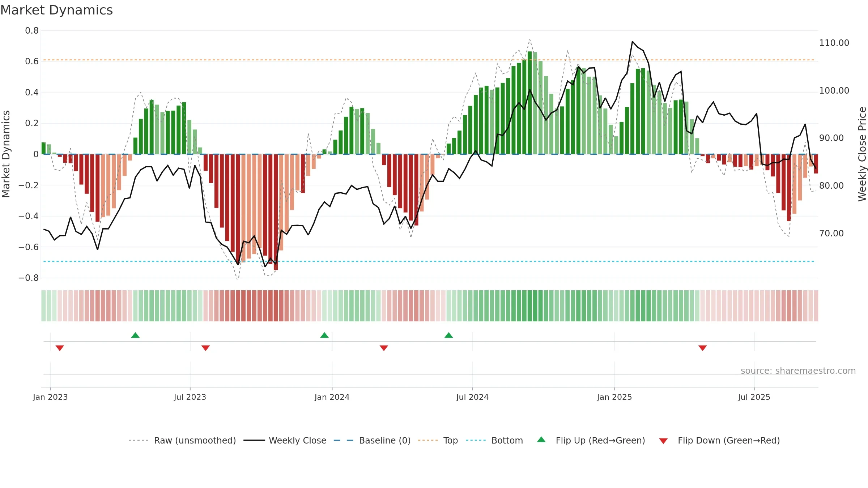Image resolution: width=868 pixels, height=488 pixels.
Task: Click the 100.00 price axis label
Action: (834, 90)
